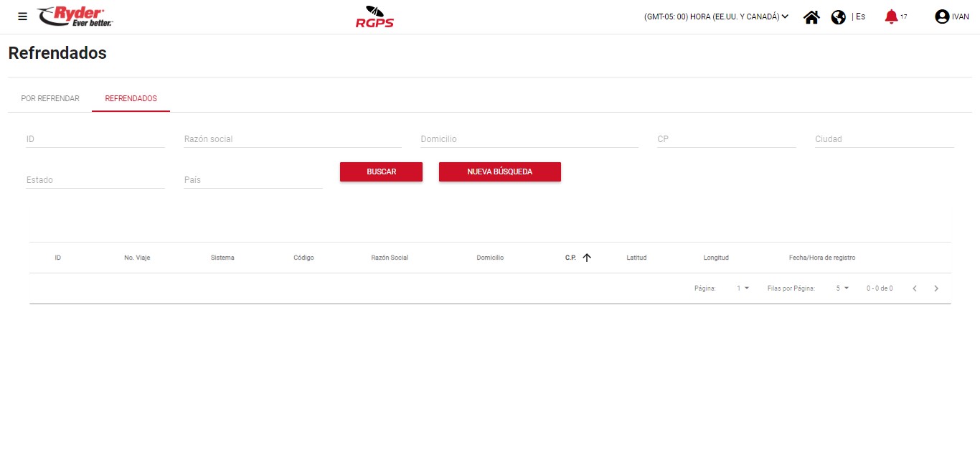The image size is (980, 470).
Task: Focus the Razón social search field
Action: click(x=292, y=139)
